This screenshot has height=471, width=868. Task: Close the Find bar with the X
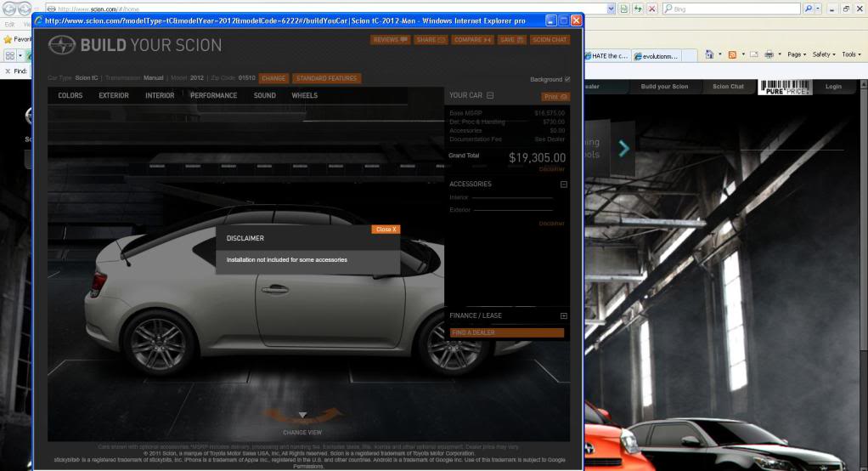tap(7, 71)
